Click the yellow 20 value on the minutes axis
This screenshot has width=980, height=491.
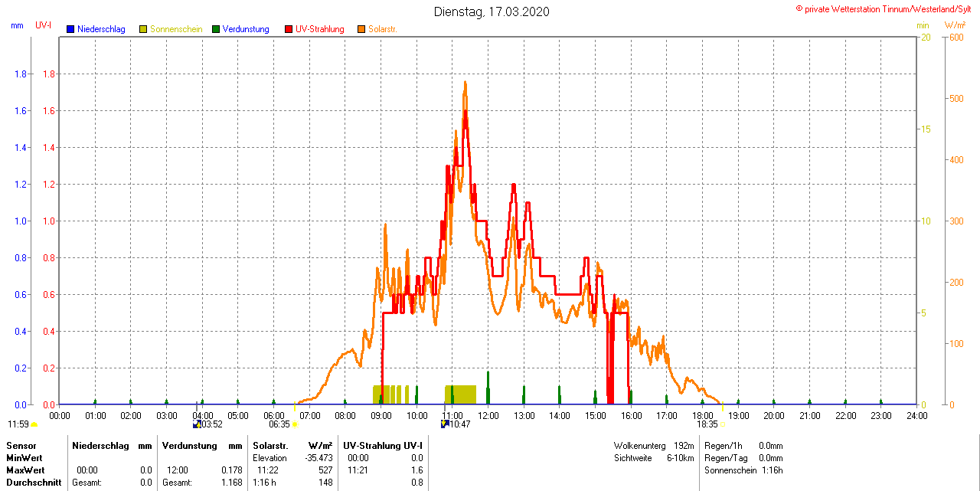click(926, 37)
